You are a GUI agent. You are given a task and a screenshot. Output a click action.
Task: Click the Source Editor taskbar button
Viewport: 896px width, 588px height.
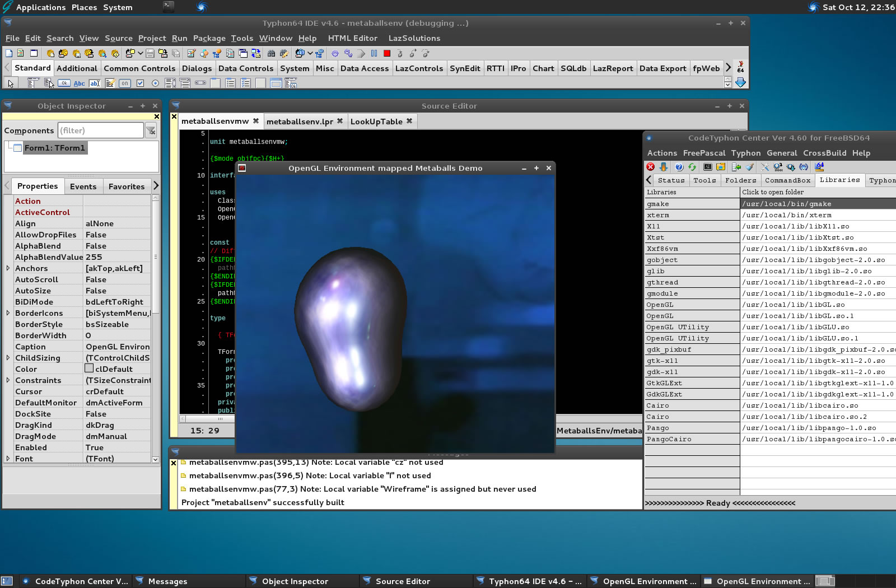pyautogui.click(x=416, y=581)
